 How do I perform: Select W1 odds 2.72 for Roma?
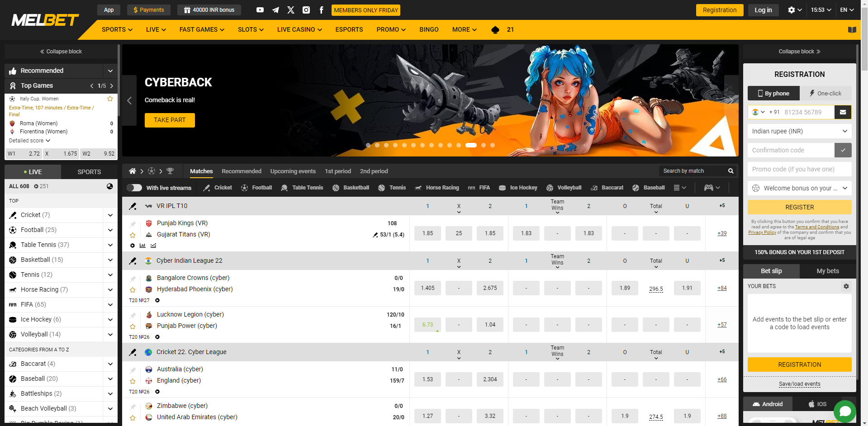coord(24,154)
